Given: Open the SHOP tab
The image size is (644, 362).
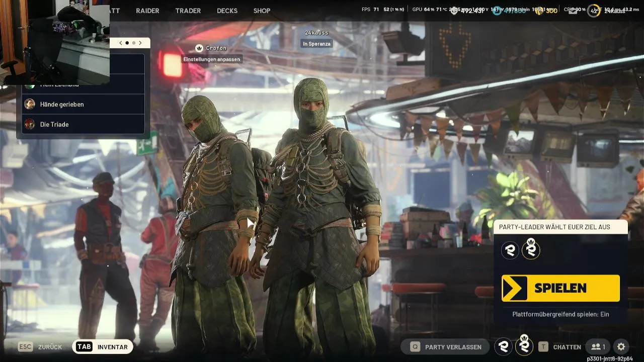Looking at the screenshot, I should pos(262,11).
